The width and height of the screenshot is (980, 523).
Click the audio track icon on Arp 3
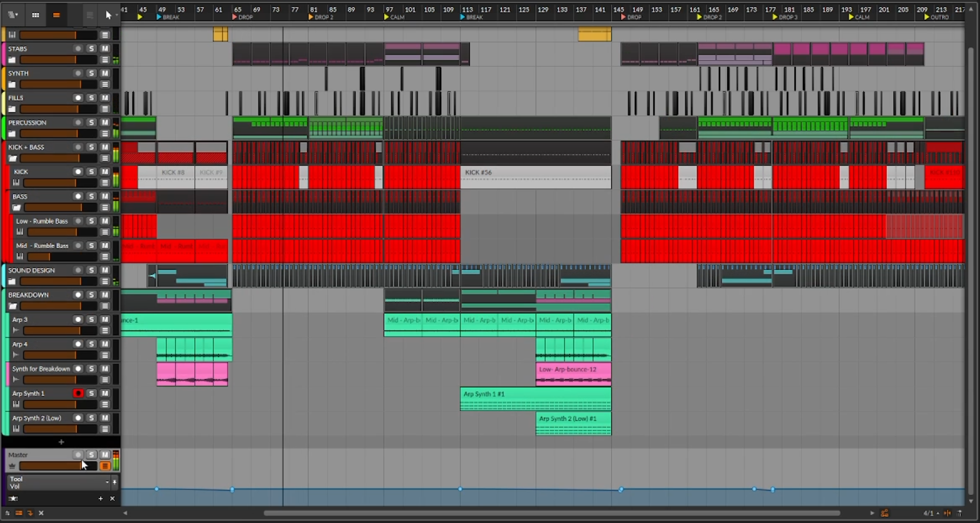16,330
